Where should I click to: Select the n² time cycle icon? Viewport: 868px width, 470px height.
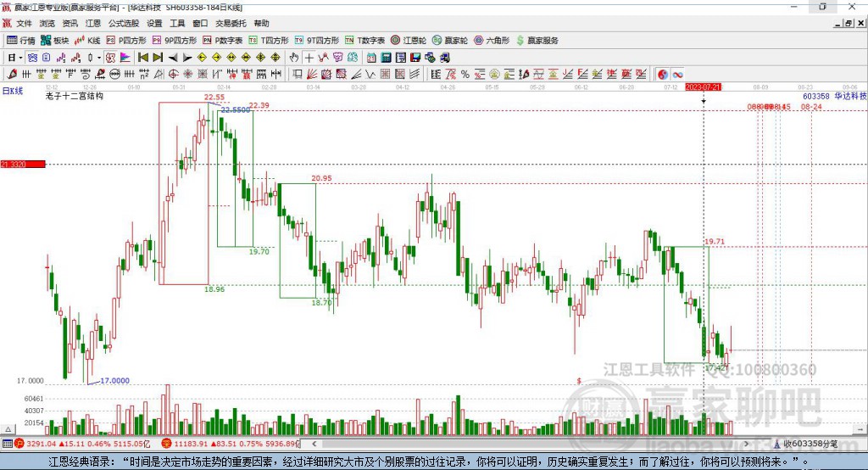(144, 75)
